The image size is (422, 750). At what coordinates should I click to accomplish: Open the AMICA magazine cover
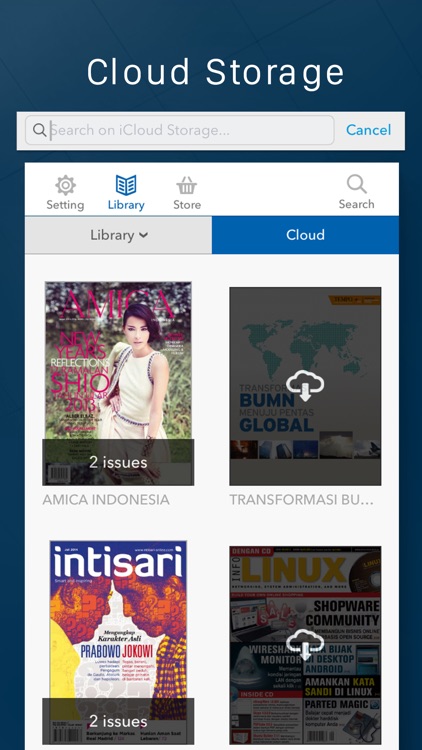(x=118, y=384)
